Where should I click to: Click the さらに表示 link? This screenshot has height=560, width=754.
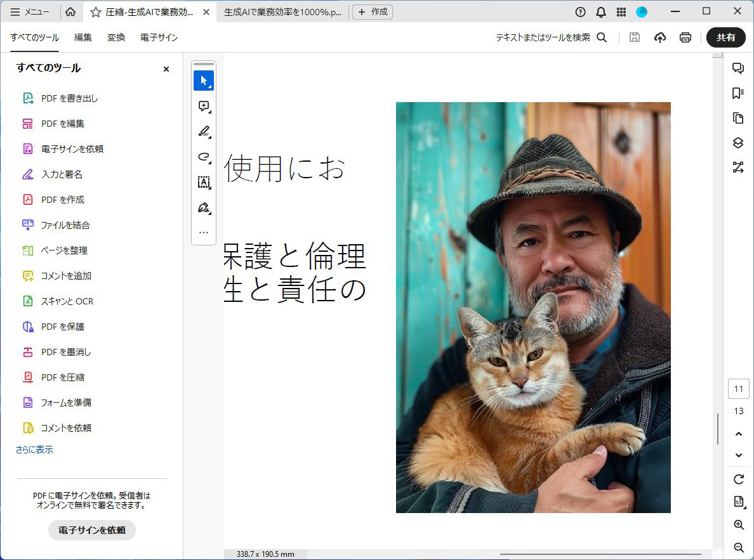pyautogui.click(x=34, y=450)
